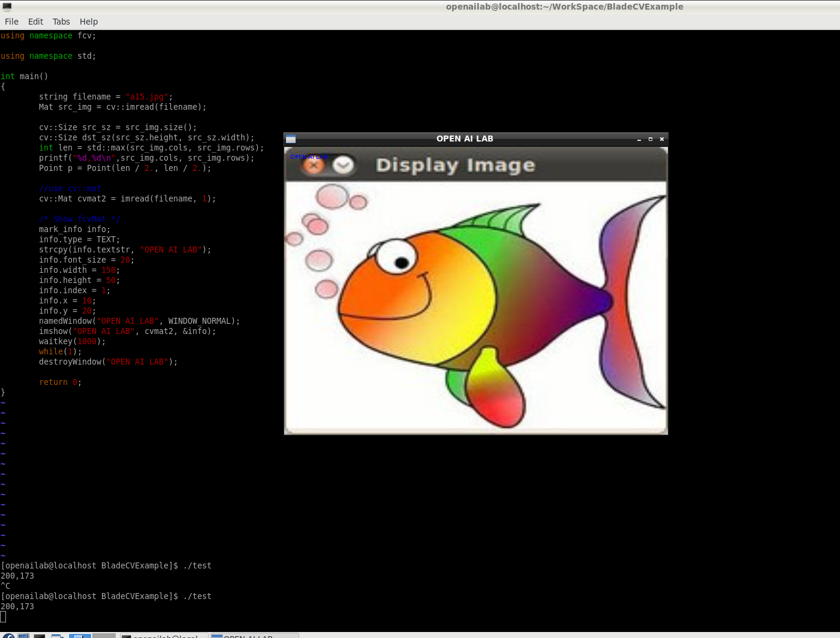This screenshot has width=840, height=638.
Task: Click the second './test' command line
Action: (x=106, y=596)
